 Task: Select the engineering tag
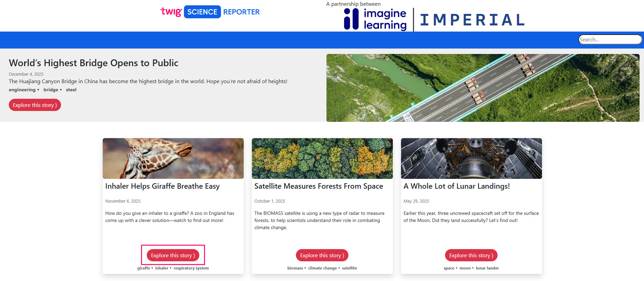point(22,90)
